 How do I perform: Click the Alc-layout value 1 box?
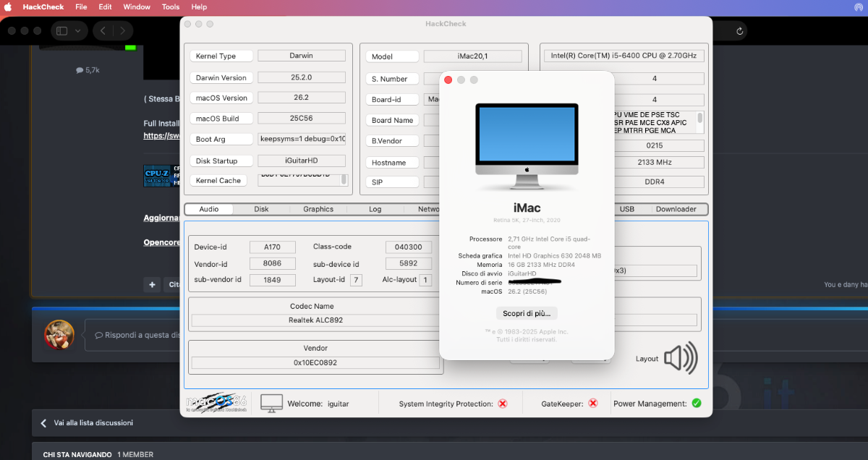(425, 280)
